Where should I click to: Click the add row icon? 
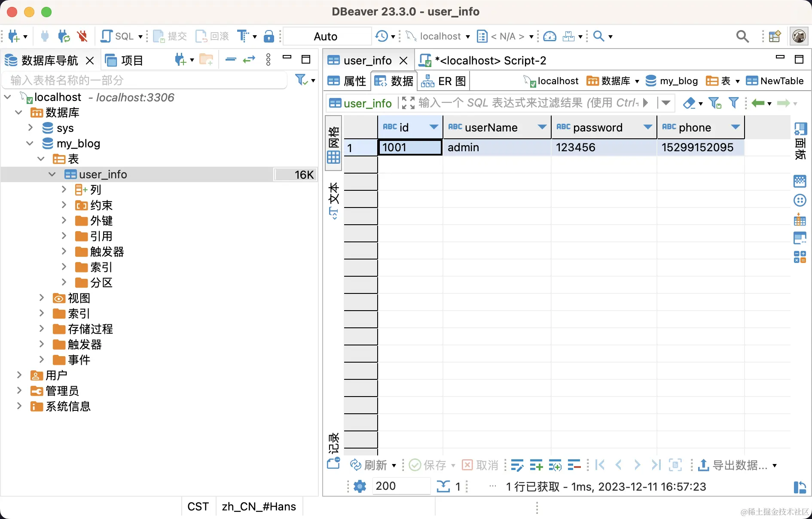(x=536, y=465)
